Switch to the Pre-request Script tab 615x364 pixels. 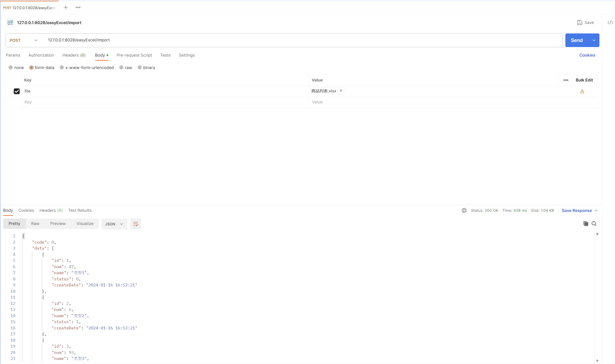134,55
